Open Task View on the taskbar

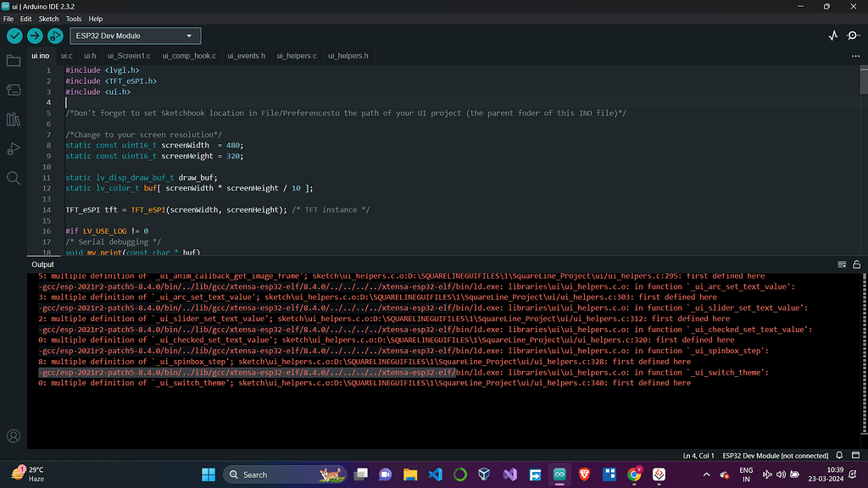tap(361, 474)
